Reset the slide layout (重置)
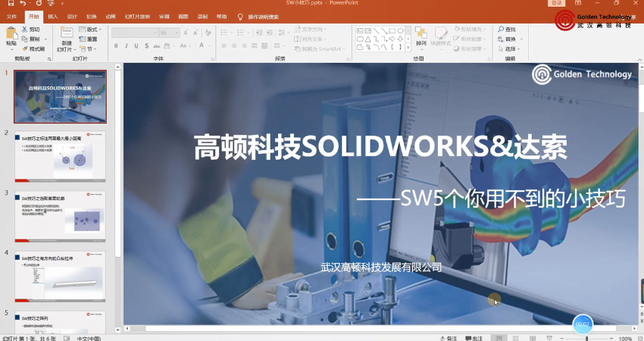Screen dimensions: 644x341 tap(89, 39)
